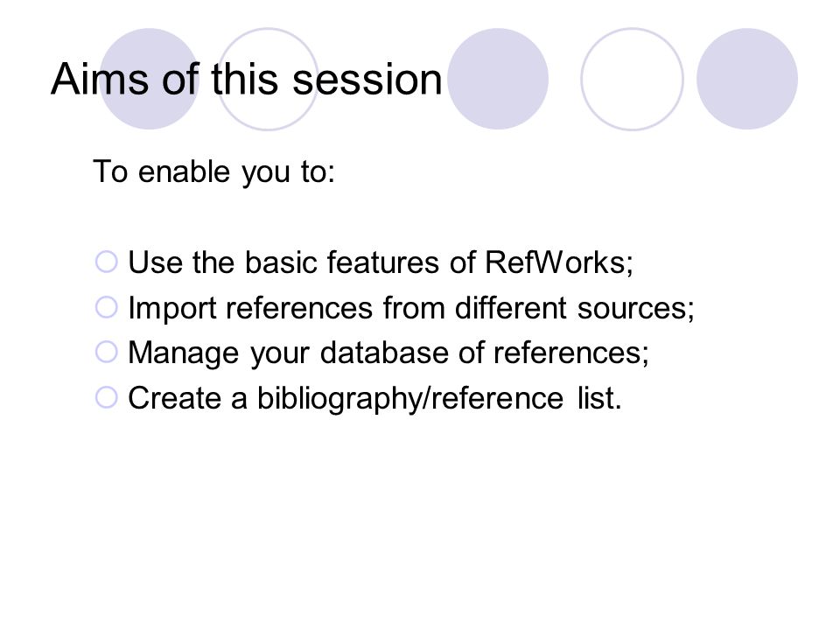Viewport: 840px width, 630px height.
Task: Click the slide title 'Aims of this session'
Action: (x=247, y=80)
